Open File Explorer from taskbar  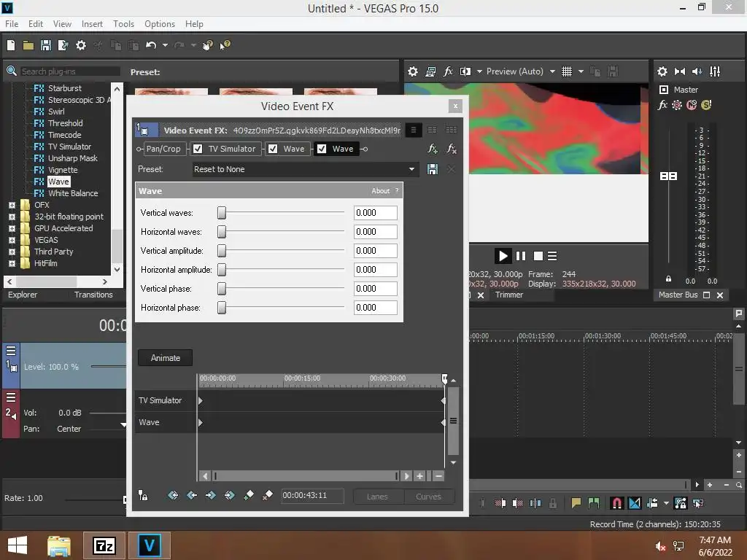(59, 545)
